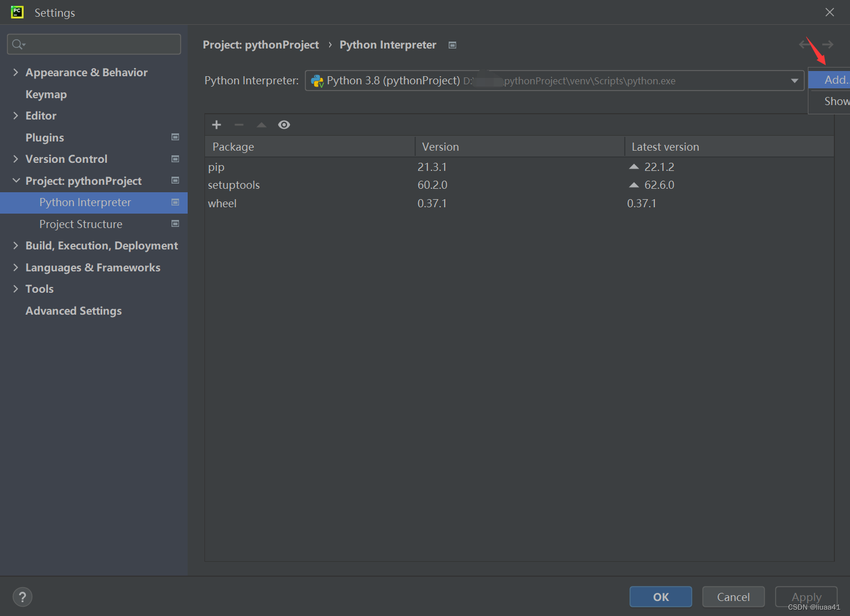This screenshot has height=616, width=850.
Task: Click wheel latest version 0.37.1 cell
Action: (x=642, y=203)
